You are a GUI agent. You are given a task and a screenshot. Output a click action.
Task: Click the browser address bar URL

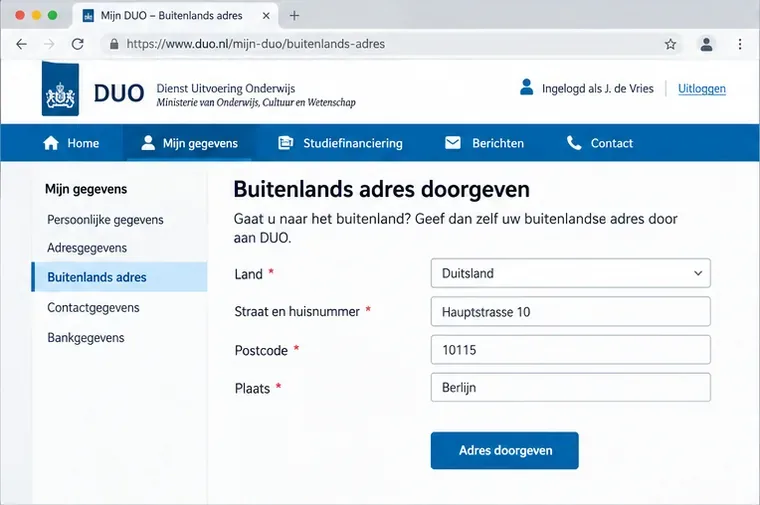point(255,44)
